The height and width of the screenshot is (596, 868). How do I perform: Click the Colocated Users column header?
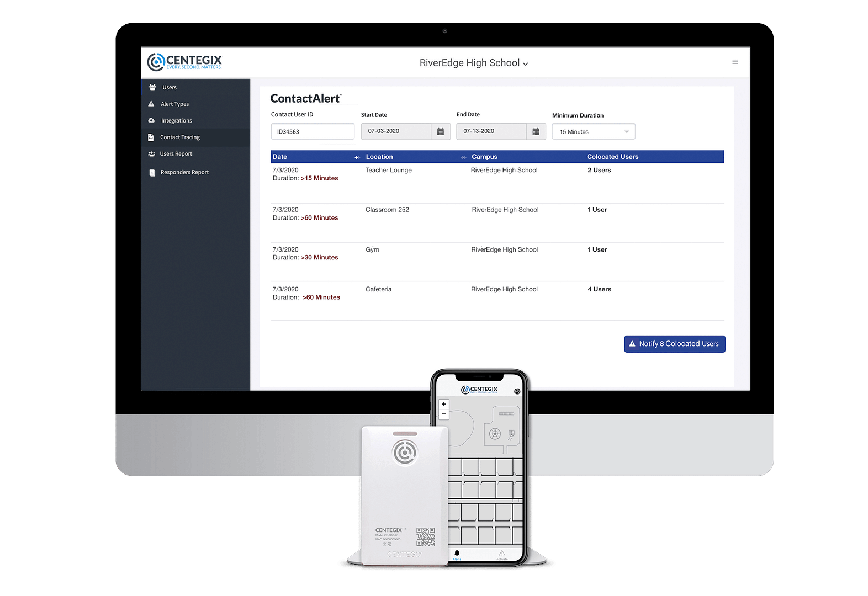click(x=612, y=157)
